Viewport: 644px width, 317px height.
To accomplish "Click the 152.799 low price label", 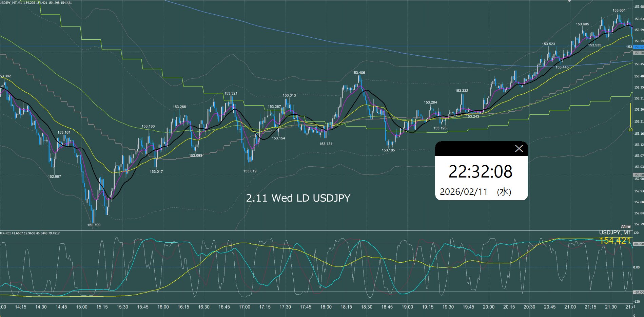I will coord(94,225).
